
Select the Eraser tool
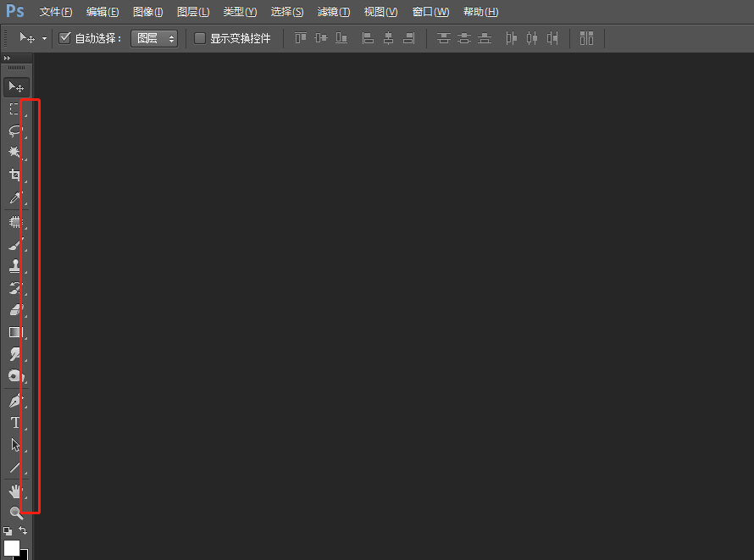[x=15, y=310]
